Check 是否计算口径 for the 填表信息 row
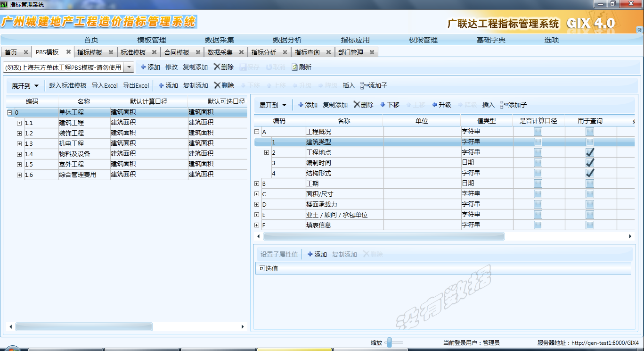Image resolution: width=644 pixels, height=351 pixels. coord(538,225)
